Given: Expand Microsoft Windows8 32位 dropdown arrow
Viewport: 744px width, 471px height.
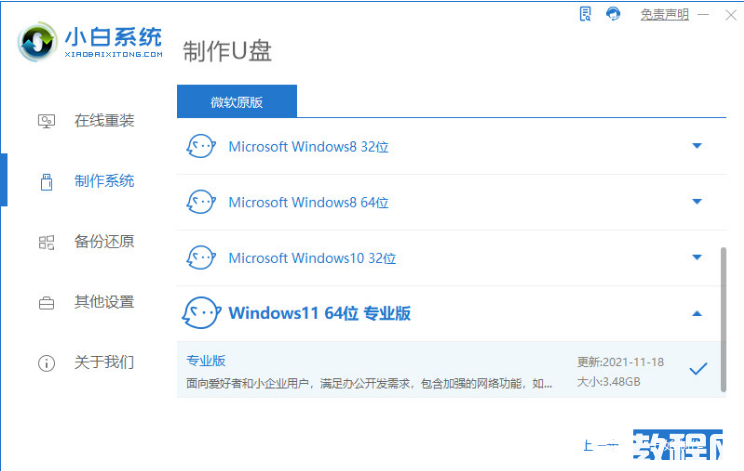Looking at the screenshot, I should 697,146.
